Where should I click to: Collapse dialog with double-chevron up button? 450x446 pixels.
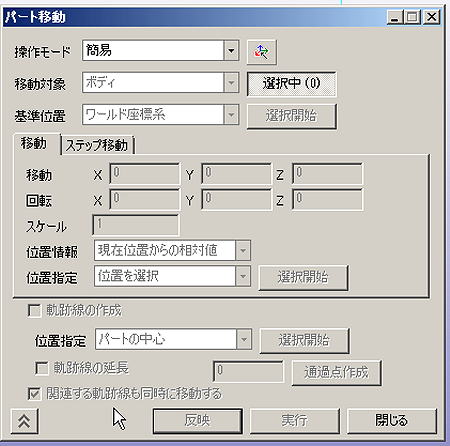click(x=24, y=421)
